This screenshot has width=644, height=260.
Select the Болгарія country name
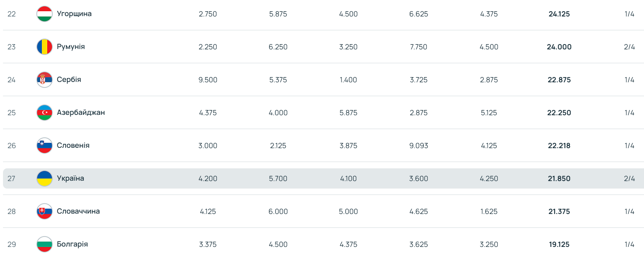[72, 244]
